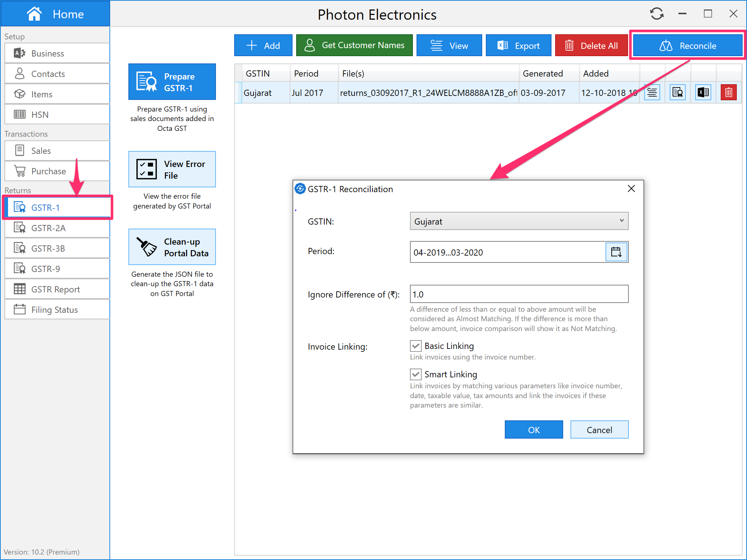Open View Error File tile
The image size is (747, 560).
172,170
